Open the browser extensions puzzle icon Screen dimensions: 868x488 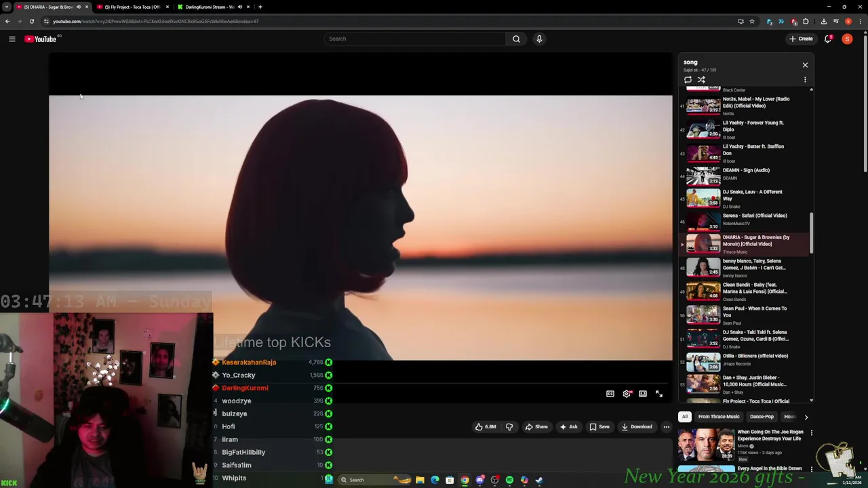pyautogui.click(x=806, y=21)
